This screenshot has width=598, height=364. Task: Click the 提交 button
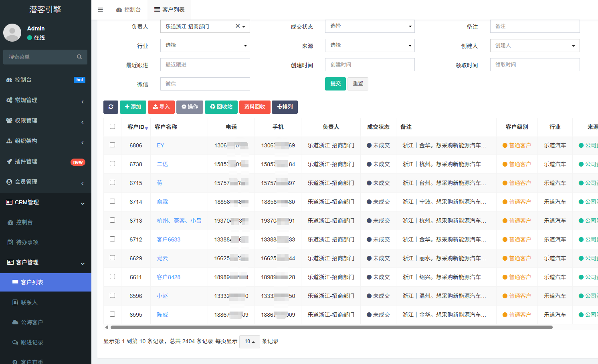point(335,84)
